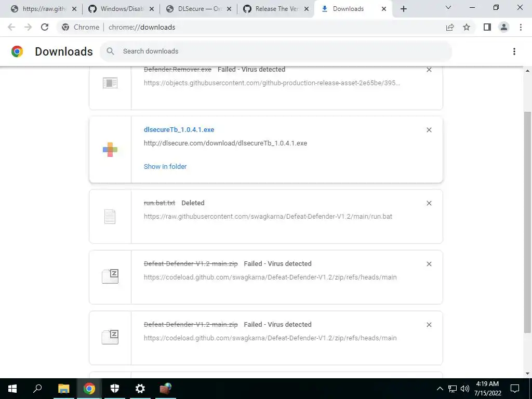Open the volume speaker tray icon
532x399 pixels.
click(x=465, y=389)
